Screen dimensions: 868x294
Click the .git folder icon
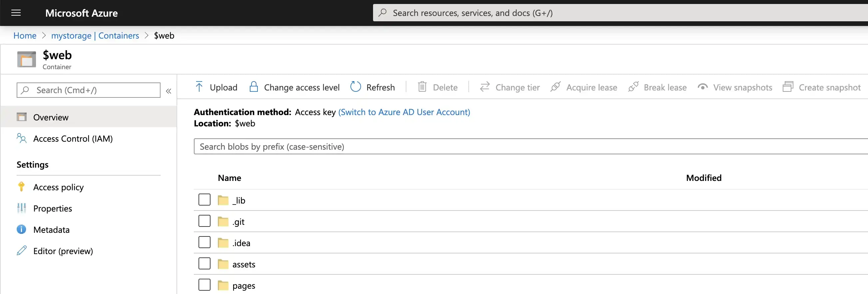coord(223,221)
